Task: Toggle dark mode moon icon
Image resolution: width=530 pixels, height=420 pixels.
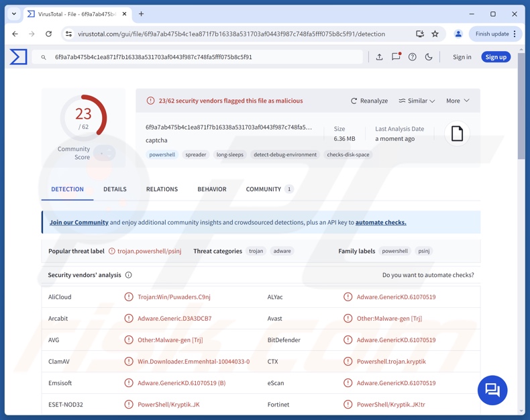Action: [429, 57]
